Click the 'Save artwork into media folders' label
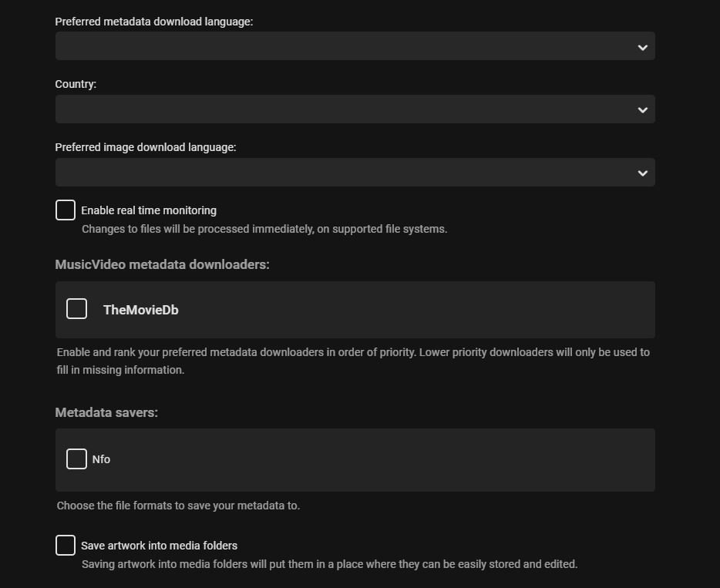The width and height of the screenshot is (720, 588). [x=159, y=546]
